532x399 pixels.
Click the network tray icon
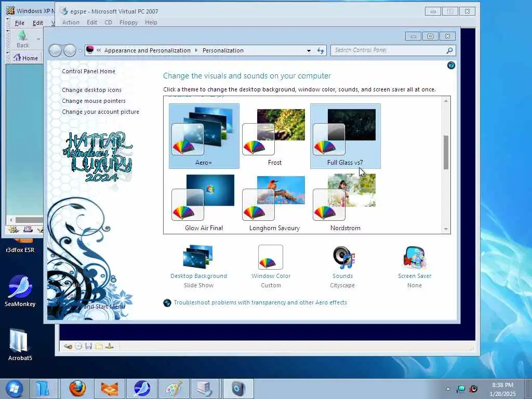(461, 389)
